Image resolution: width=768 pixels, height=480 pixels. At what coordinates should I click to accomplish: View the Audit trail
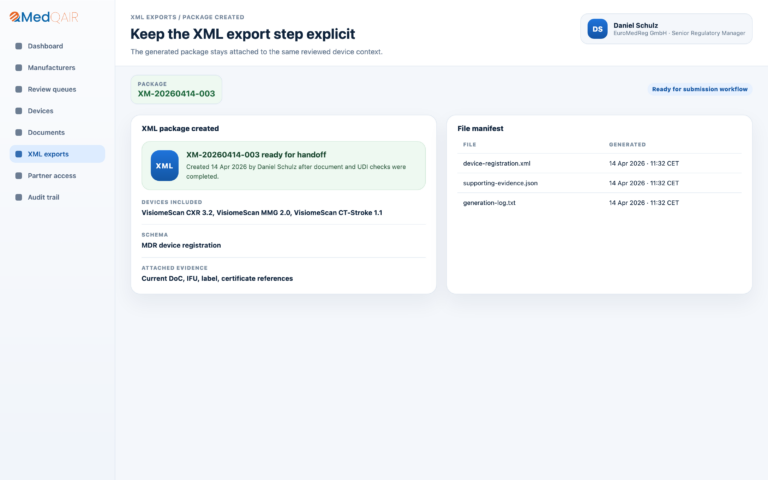pos(57,197)
